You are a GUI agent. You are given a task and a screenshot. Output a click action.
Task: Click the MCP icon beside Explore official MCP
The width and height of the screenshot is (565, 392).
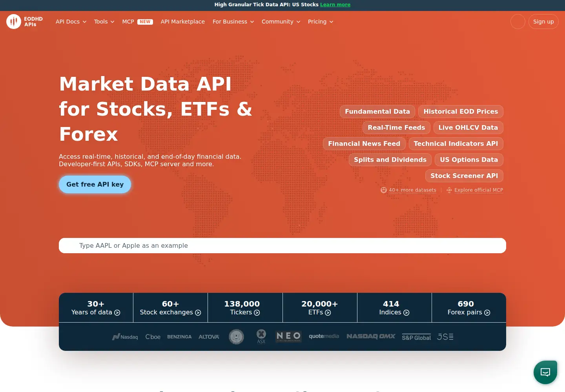coord(449,190)
